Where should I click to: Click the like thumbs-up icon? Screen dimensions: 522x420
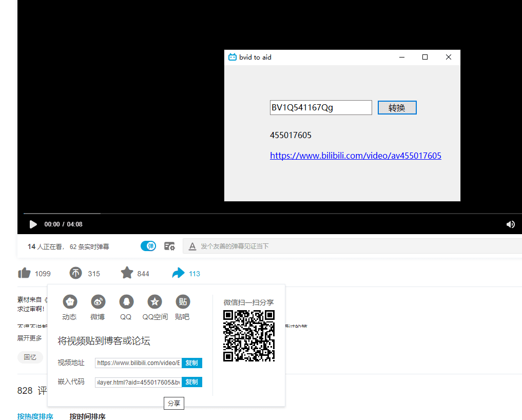[24, 273]
